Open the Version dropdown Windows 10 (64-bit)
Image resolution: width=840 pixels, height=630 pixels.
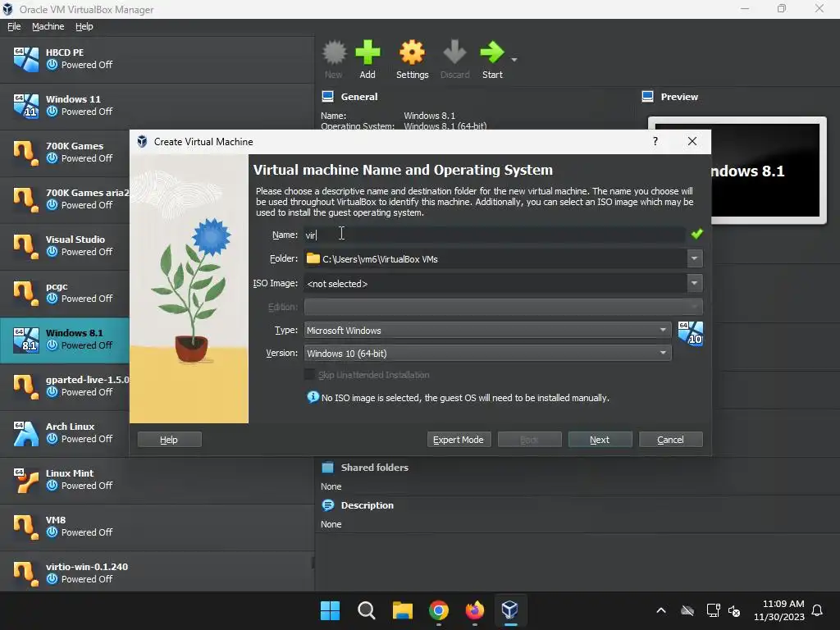point(487,353)
